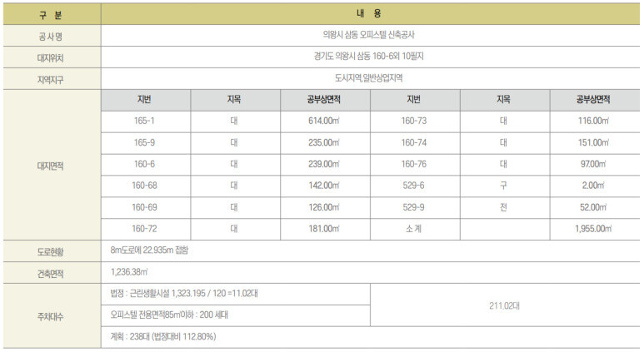Screen dimensions: 644x352
Task: Click lot number 160-76
Action: [x=414, y=164]
